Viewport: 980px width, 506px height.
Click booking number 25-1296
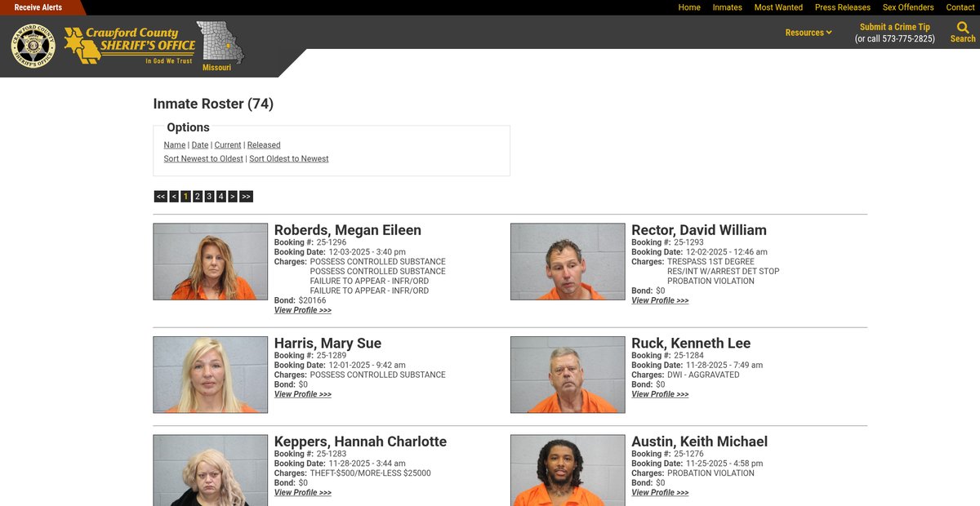tap(332, 242)
